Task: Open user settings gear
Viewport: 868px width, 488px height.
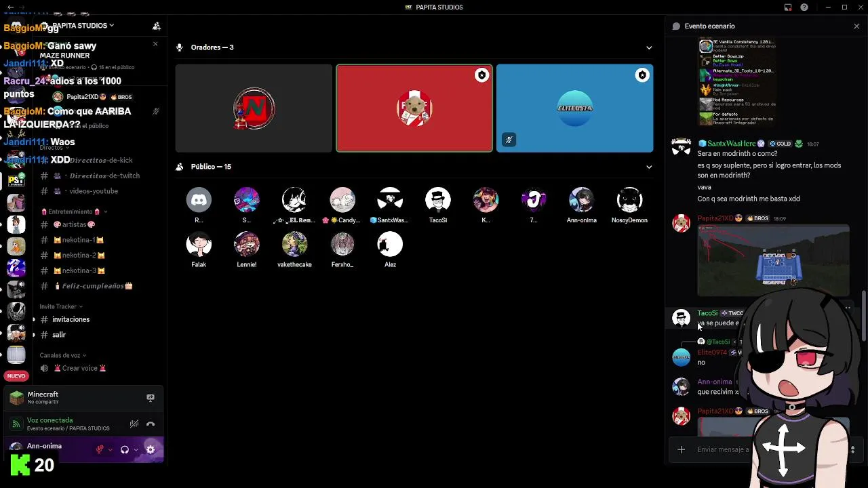Action: tap(151, 449)
